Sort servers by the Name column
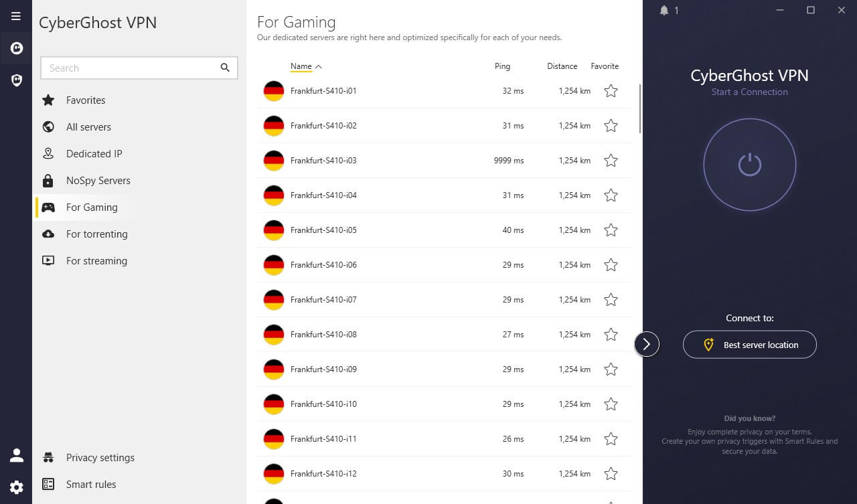 301,66
